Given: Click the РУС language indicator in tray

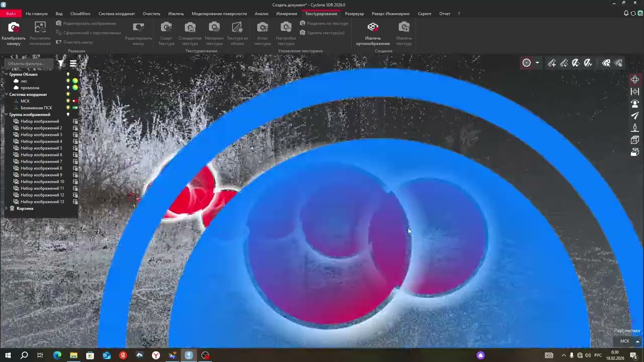Looking at the screenshot, I should pos(598,355).
